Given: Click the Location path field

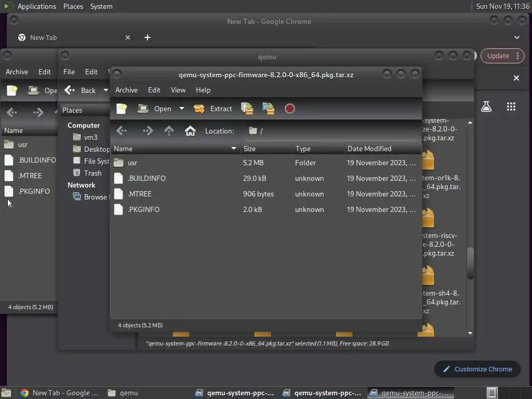Looking at the screenshot, I should point(331,131).
